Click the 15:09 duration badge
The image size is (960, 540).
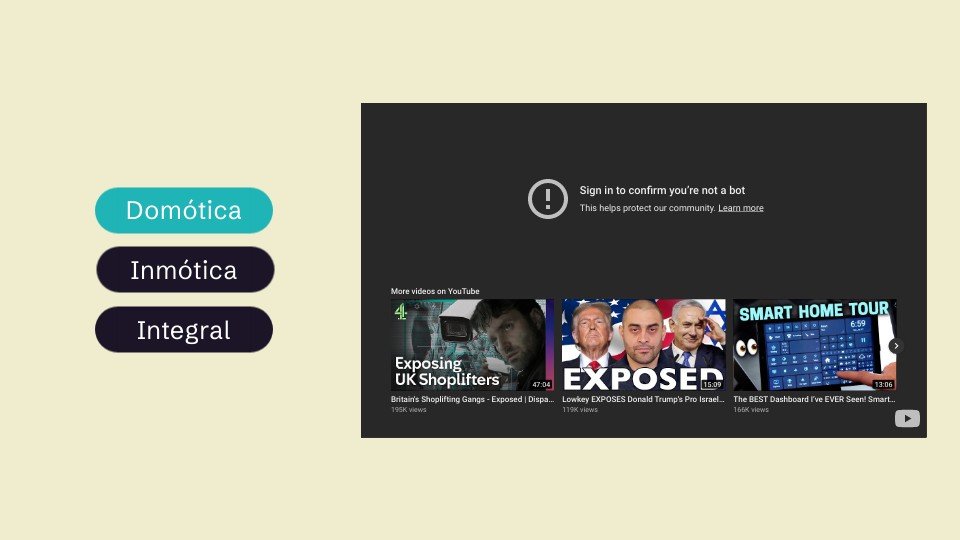coord(711,384)
